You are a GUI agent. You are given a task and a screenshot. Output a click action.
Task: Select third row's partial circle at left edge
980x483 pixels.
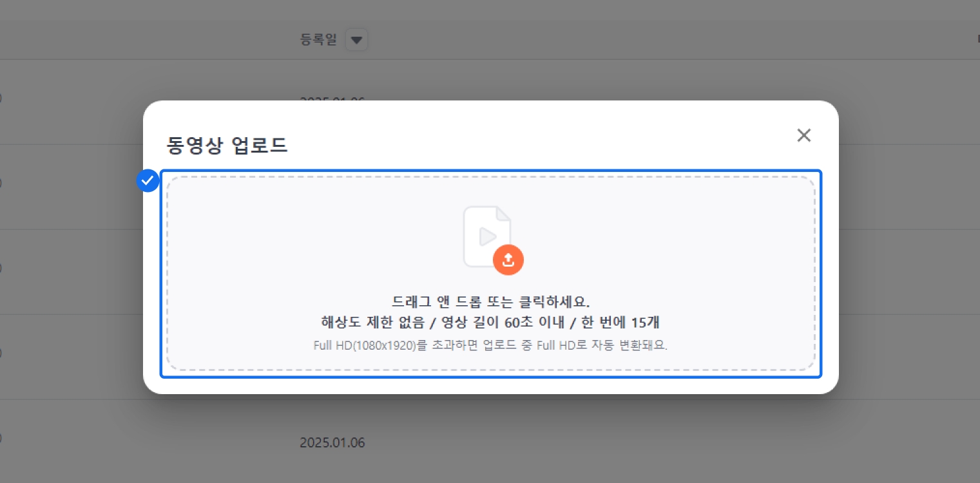pyautogui.click(x=1, y=267)
